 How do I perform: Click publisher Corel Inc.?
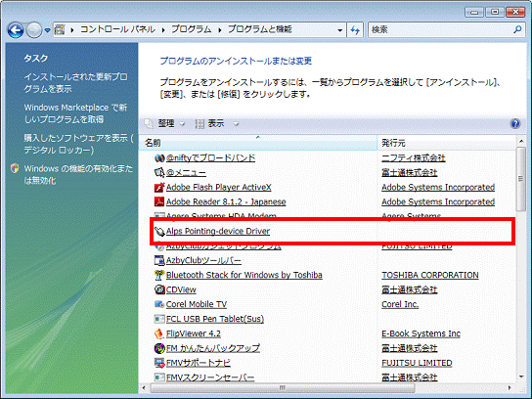click(x=400, y=304)
